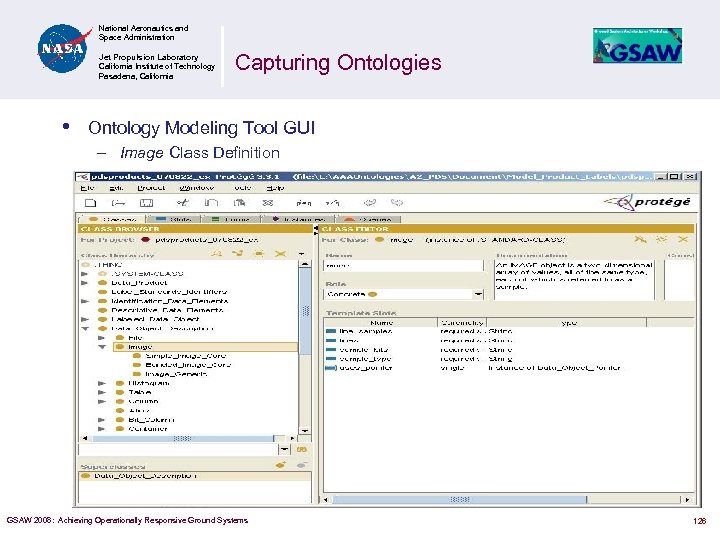This screenshot has height=540, width=720.
Task: Expand the File class node
Action: tap(102, 338)
